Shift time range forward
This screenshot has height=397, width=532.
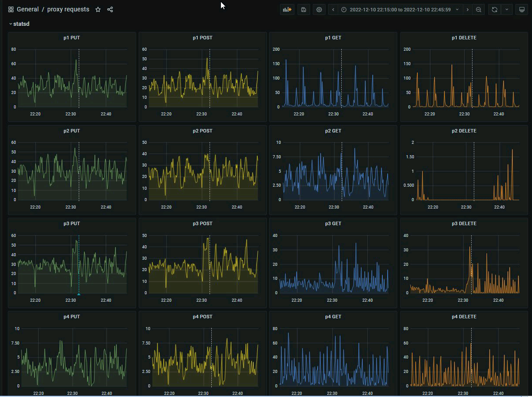(468, 10)
